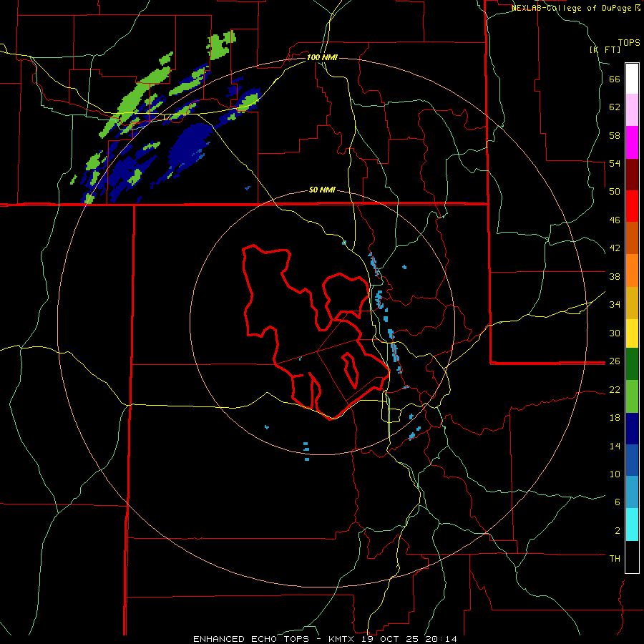This screenshot has width=644, height=644.
Task: Click the 62 legend value
Action: click(615, 107)
